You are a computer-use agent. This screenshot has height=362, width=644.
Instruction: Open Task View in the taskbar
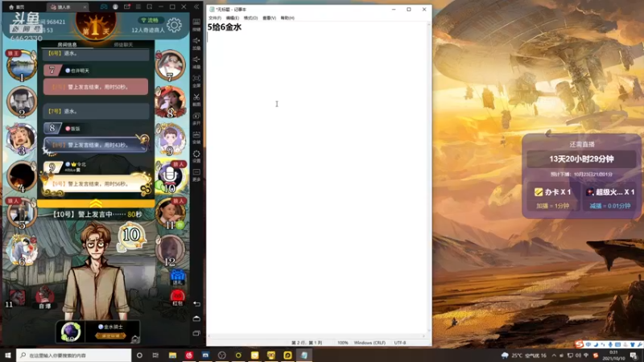tap(155, 356)
